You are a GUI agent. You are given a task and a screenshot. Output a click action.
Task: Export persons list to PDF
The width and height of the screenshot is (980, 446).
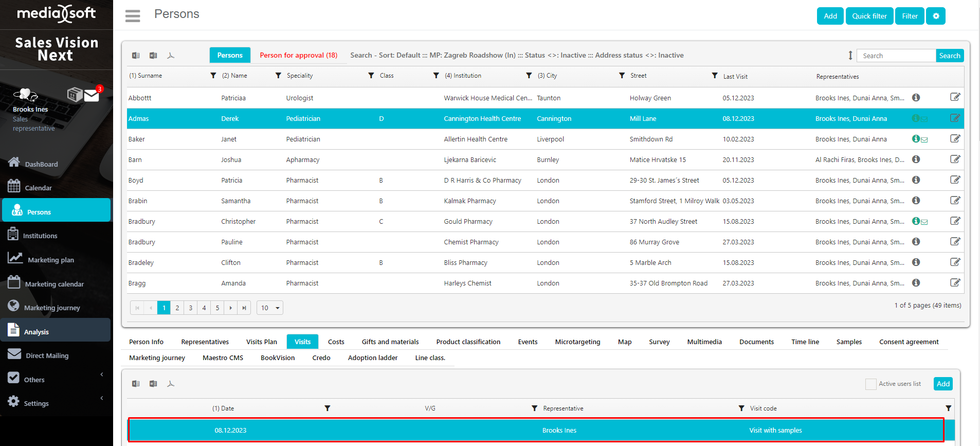[171, 56]
